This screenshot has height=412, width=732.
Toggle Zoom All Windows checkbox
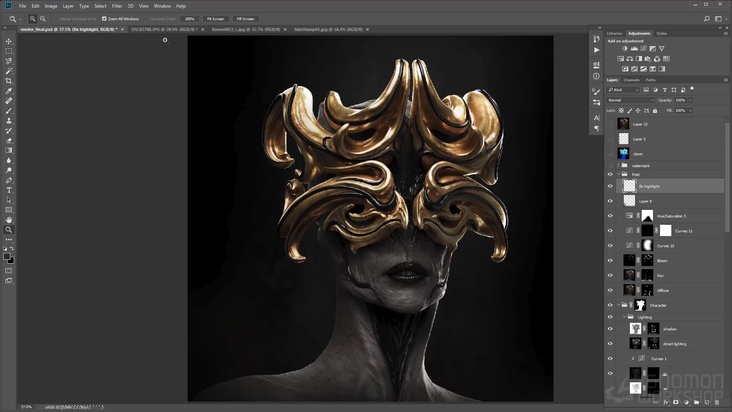(x=104, y=19)
